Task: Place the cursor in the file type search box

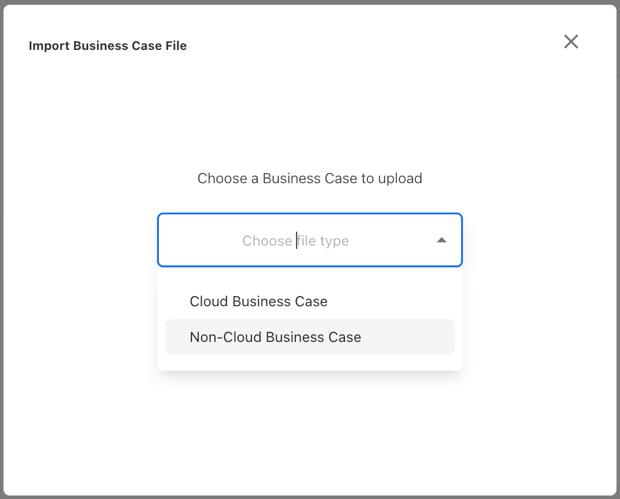Action: pyautogui.click(x=296, y=241)
